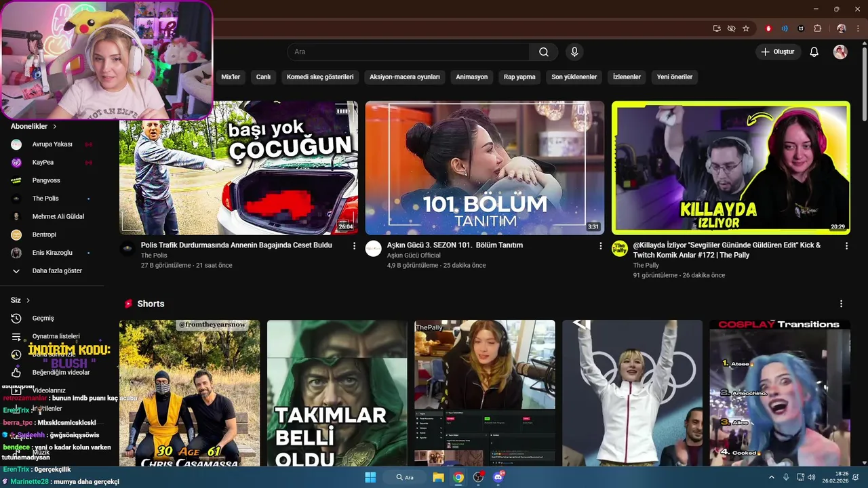Screen dimensions: 868x488
Task: Click the install/cast icon in the address bar
Action: coord(717,28)
